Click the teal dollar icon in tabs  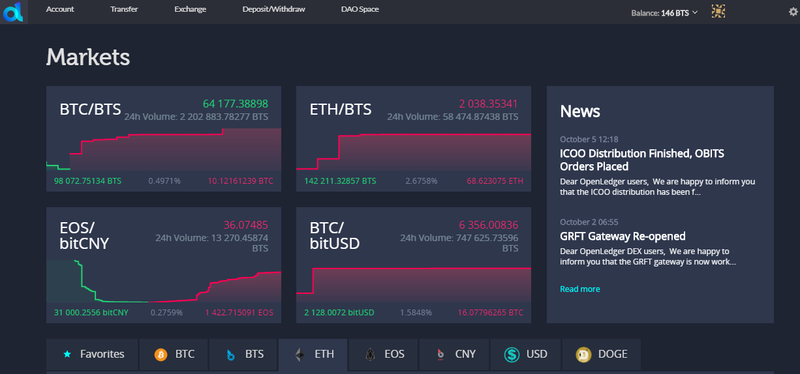point(511,355)
